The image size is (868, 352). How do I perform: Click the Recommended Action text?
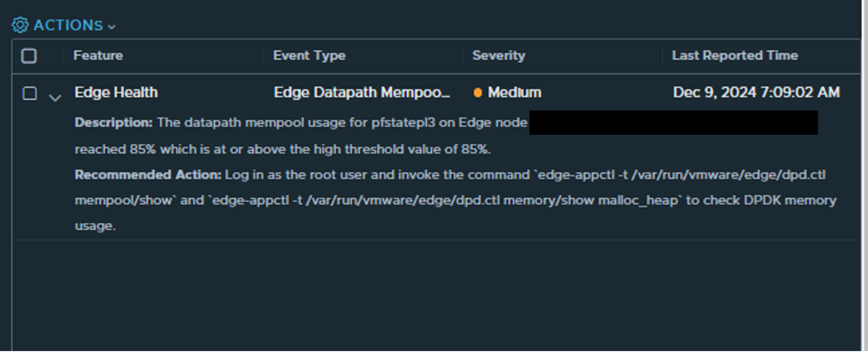click(456, 200)
